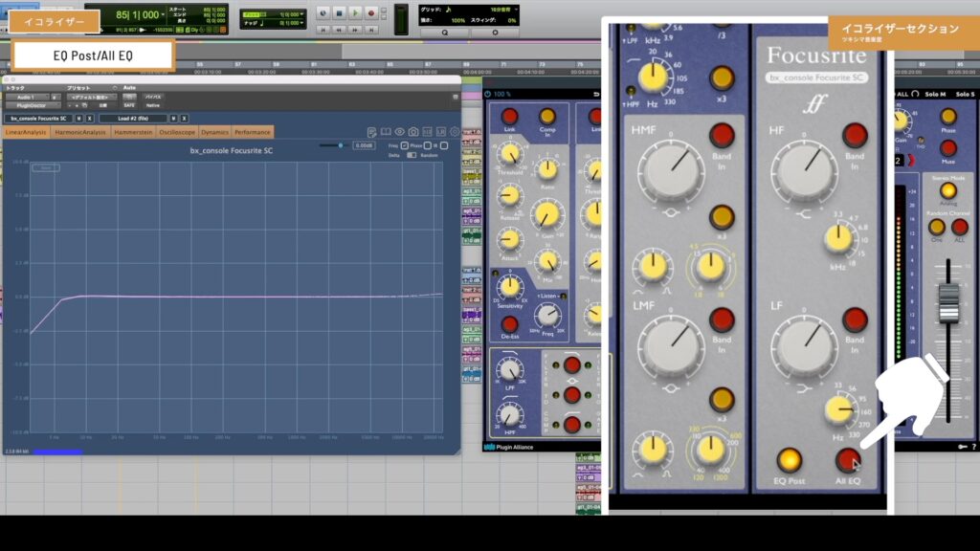This screenshot has width=980, height=551.
Task: Click the Go to End transport button
Action: coord(371,30)
